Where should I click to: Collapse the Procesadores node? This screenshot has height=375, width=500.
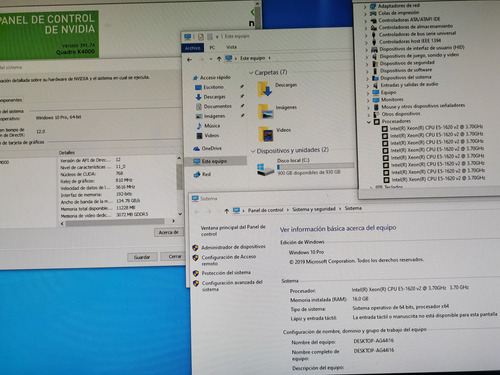click(x=369, y=122)
